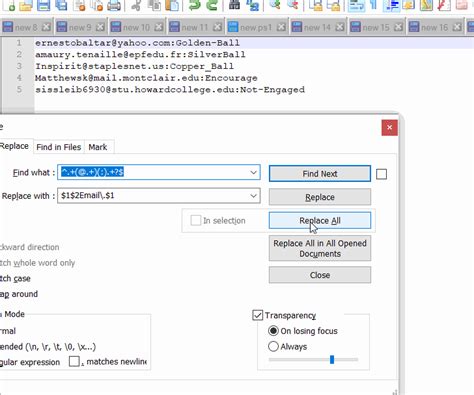
Task: Toggle synchronized horizontal scrolling icon
Action: pyautogui.click(x=333, y=5)
